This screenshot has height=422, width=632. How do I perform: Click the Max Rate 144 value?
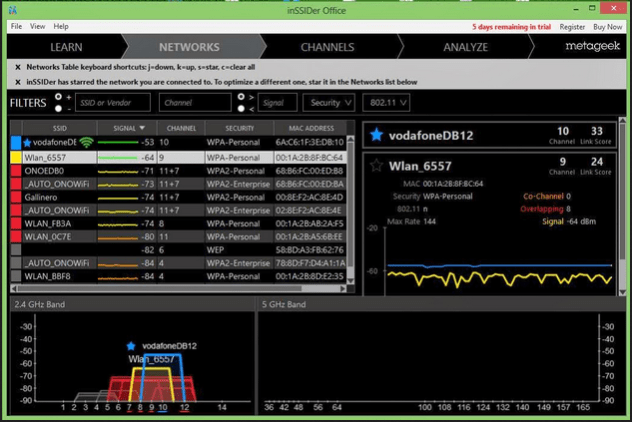pos(429,221)
